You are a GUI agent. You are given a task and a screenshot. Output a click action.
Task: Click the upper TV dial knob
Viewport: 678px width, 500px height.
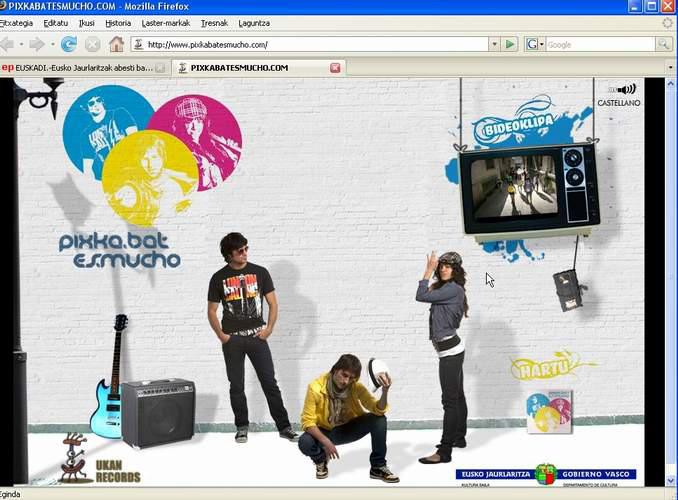pyautogui.click(x=574, y=157)
